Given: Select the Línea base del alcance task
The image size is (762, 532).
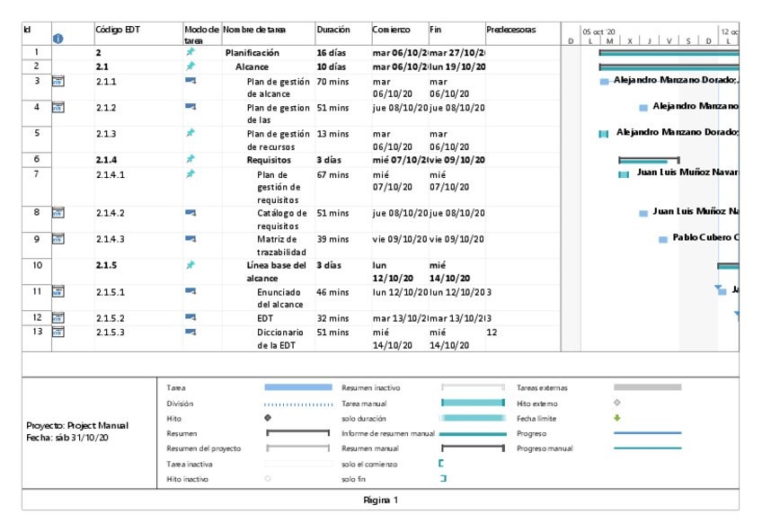Looking at the screenshot, I should pos(277,271).
